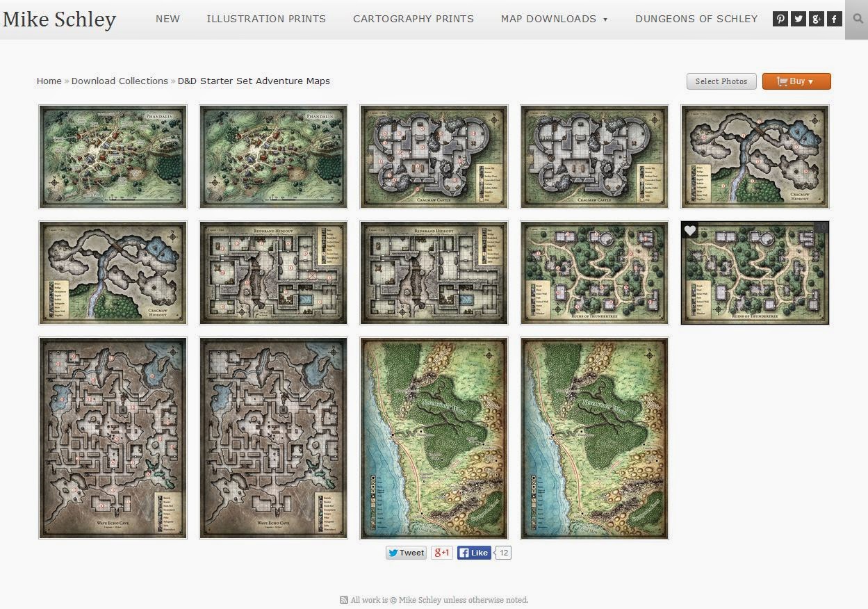Give the page a Google +1
The image size is (868, 609).
coord(441,552)
